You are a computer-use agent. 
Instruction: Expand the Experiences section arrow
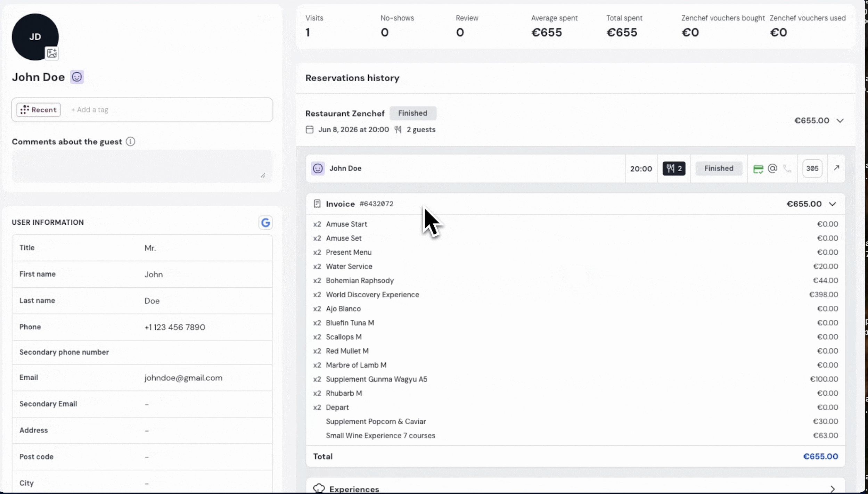[x=832, y=489]
